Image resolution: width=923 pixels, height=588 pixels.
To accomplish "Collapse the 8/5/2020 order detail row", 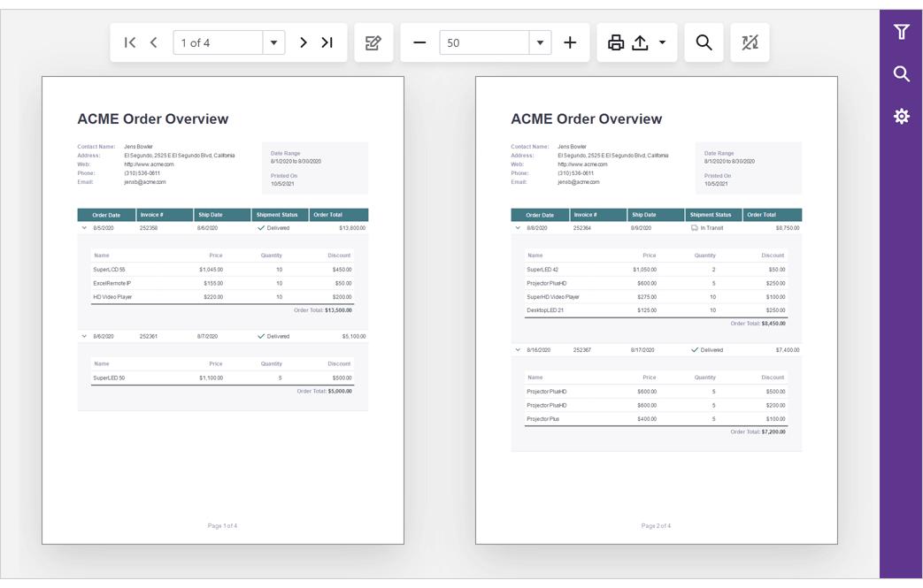I will 83,227.
